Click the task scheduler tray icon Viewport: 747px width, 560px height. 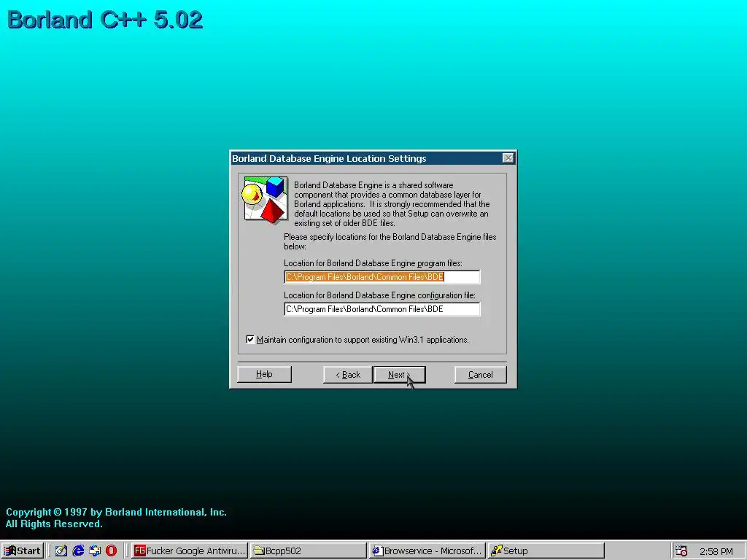tap(682, 551)
